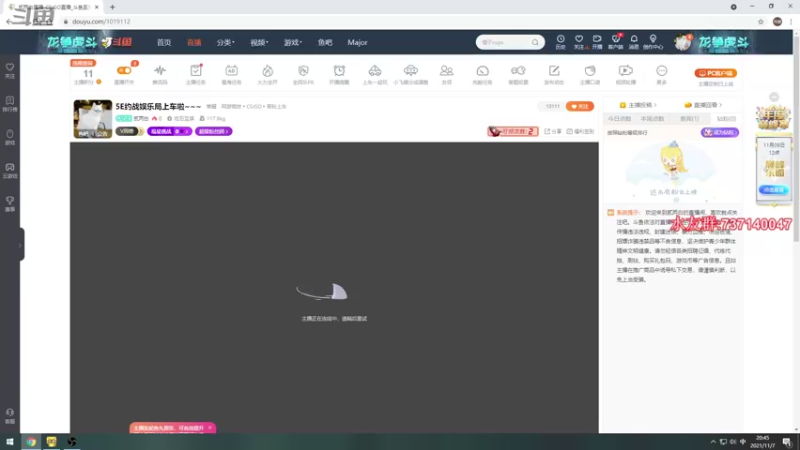Viewport: 800px width, 450px height.
Task: Open the 主播口袋 pocket icon
Action: [590, 71]
